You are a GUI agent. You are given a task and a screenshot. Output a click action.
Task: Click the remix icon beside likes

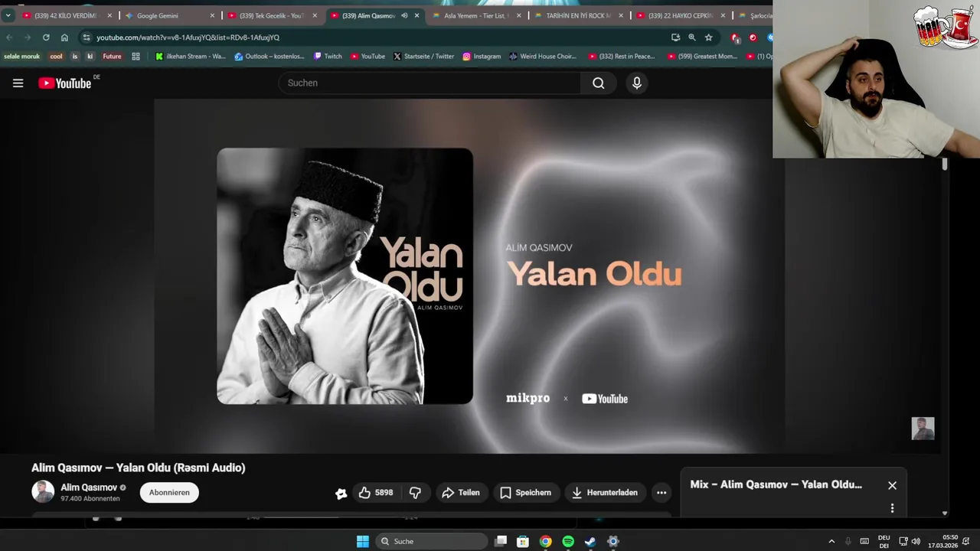pos(341,494)
